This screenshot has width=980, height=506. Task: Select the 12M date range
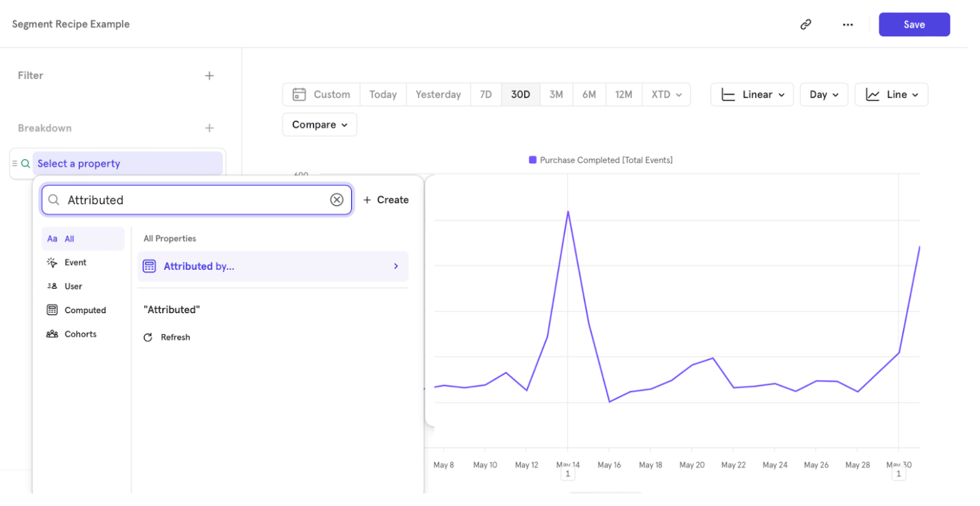623,95
